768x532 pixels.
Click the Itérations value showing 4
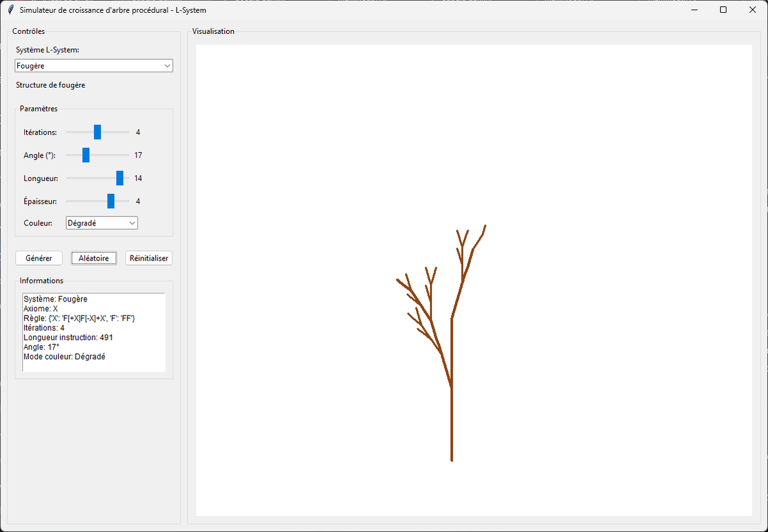coord(138,132)
